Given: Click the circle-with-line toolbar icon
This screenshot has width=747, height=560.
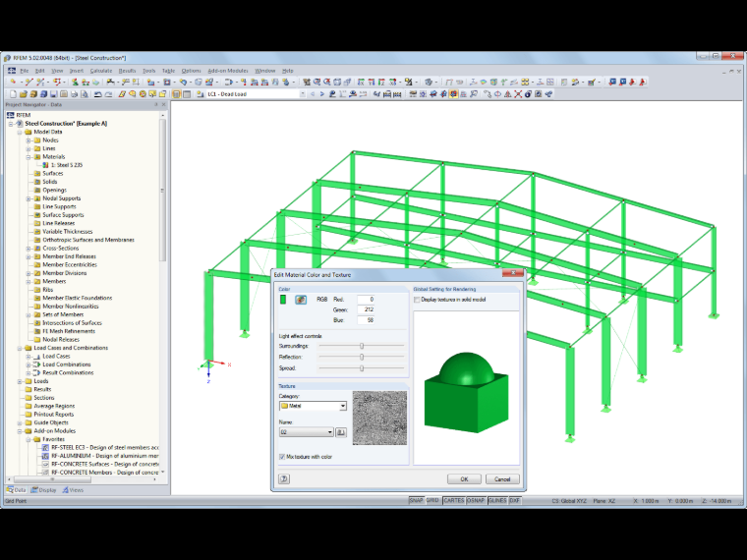Looking at the screenshot, I should pyautogui.click(x=498, y=94).
